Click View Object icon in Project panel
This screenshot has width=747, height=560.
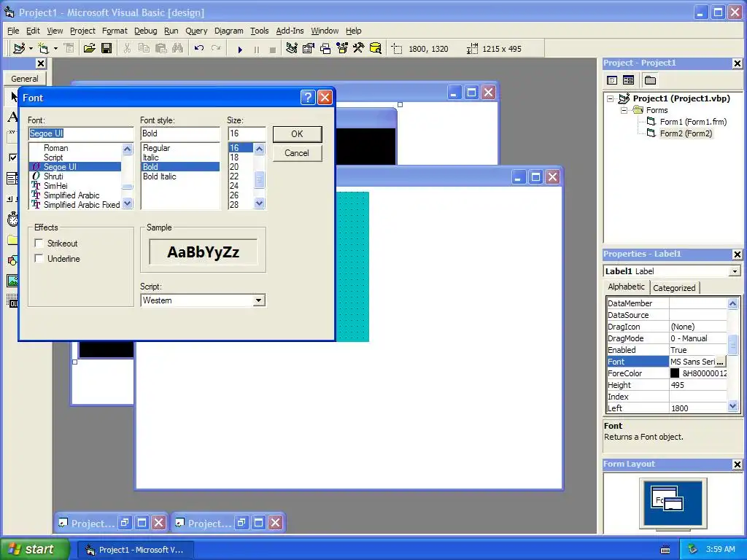pos(628,80)
